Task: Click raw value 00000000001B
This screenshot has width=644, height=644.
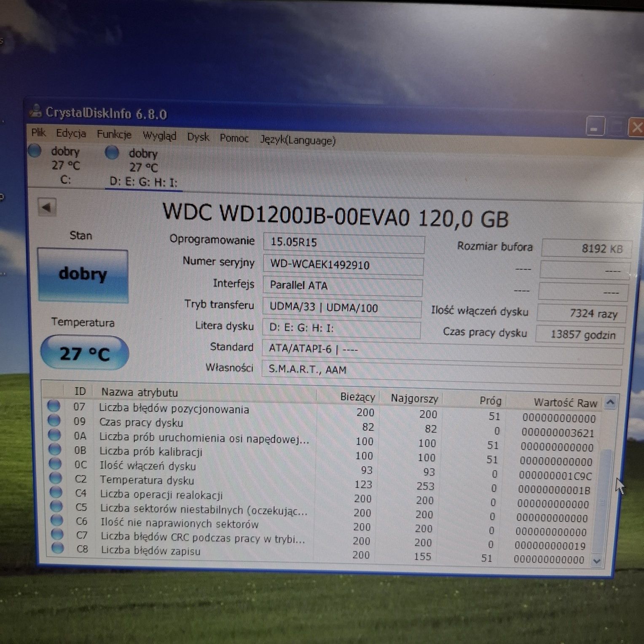Action: tap(554, 490)
